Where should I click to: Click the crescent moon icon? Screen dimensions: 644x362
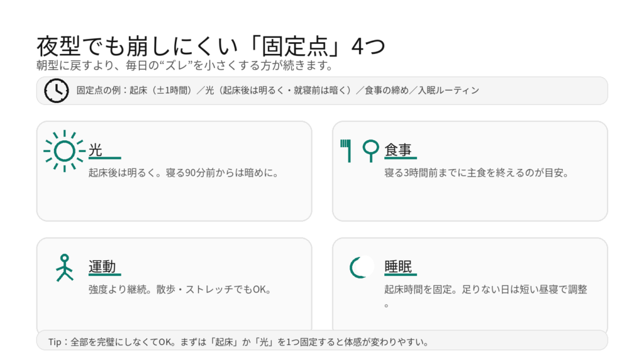[x=360, y=267]
